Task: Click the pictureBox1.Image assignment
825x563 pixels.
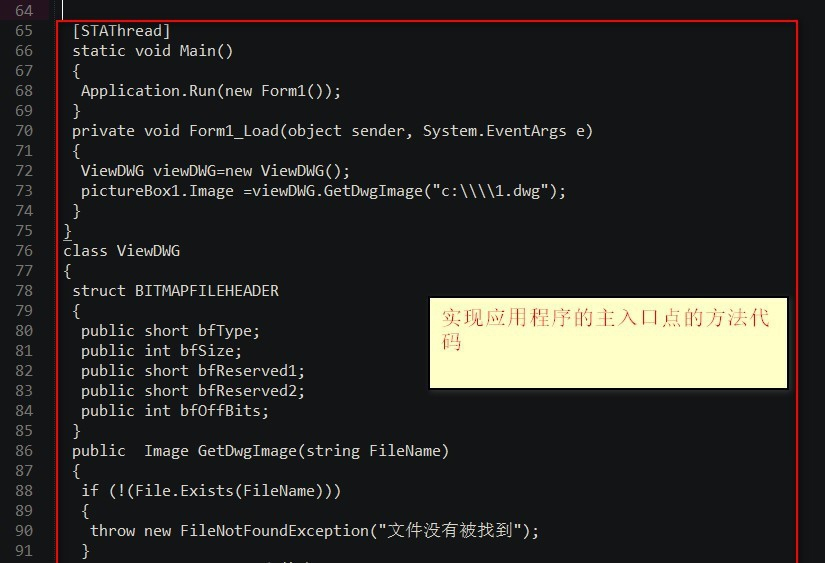Action: [x=156, y=191]
